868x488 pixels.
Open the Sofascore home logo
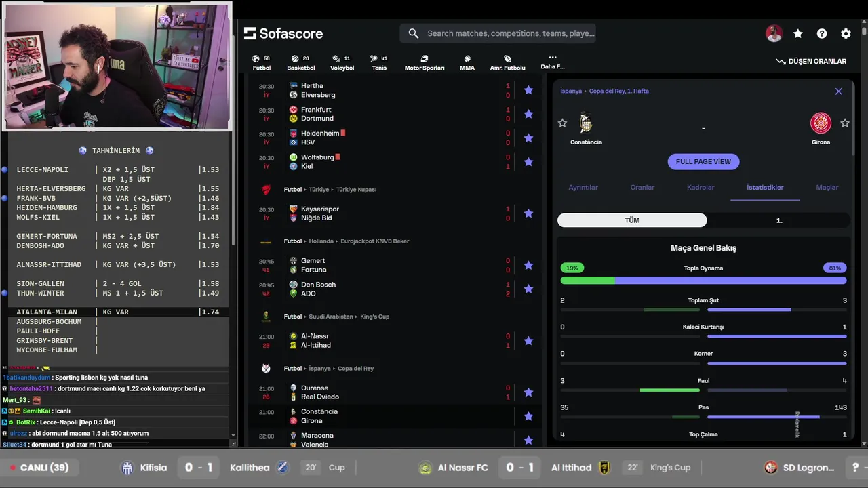283,33
